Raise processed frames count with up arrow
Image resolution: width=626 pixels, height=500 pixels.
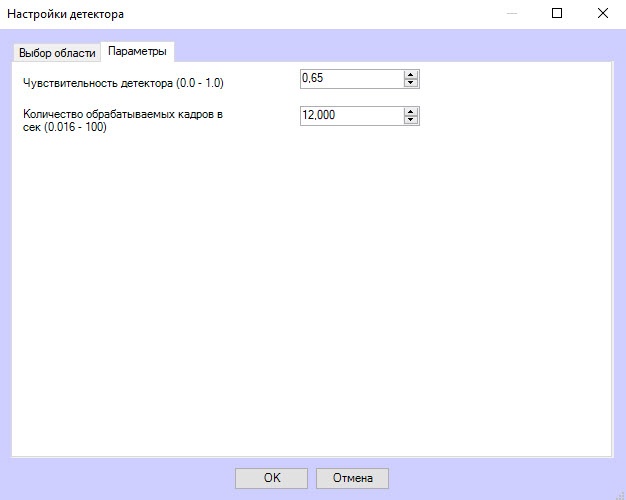tap(410, 111)
